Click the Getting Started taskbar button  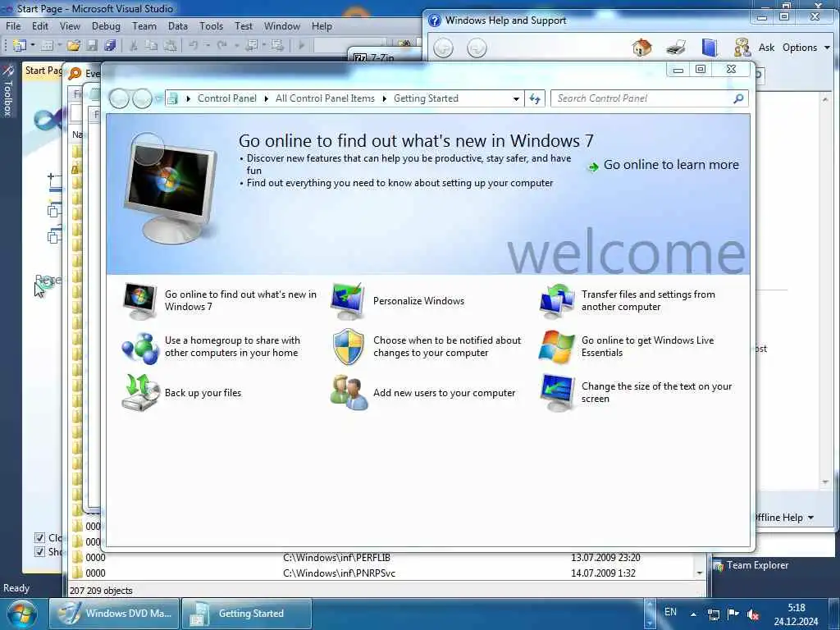[x=246, y=614]
